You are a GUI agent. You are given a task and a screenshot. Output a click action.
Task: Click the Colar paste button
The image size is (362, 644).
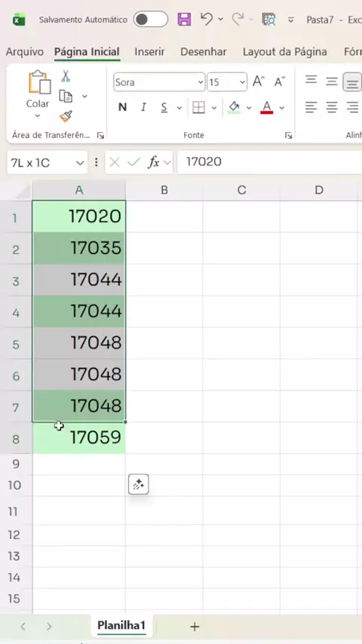(x=38, y=94)
